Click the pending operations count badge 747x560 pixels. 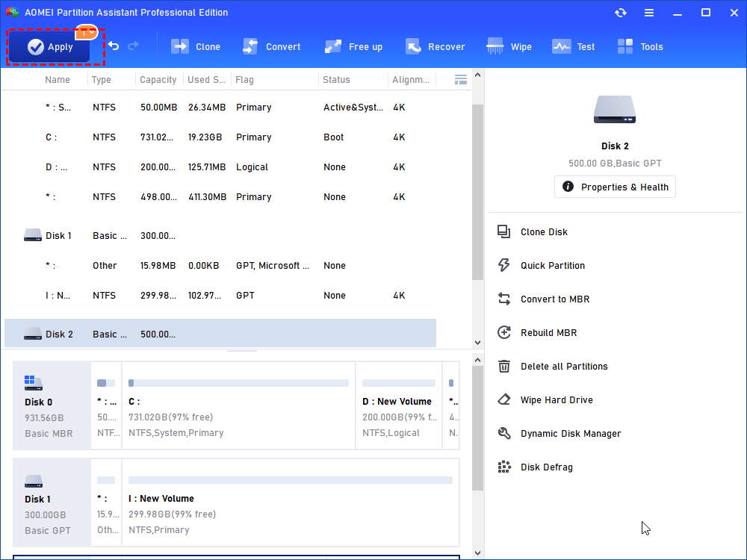coord(86,32)
